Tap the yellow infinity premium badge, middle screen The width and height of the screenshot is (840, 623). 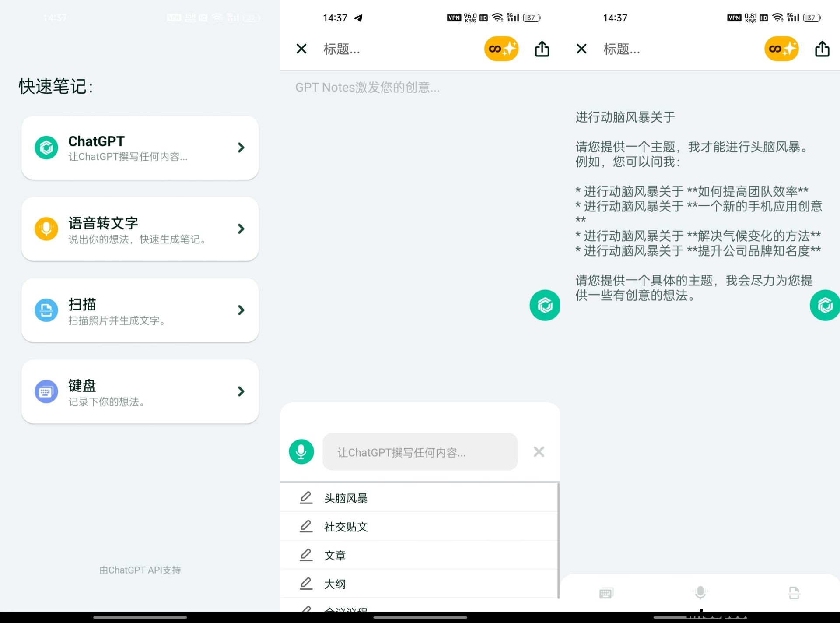pyautogui.click(x=501, y=49)
